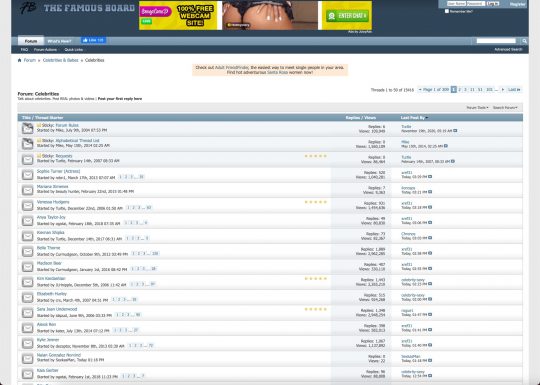540x385 pixels.
Task: Toggle the Remember Me checkbox
Action: (447, 11)
